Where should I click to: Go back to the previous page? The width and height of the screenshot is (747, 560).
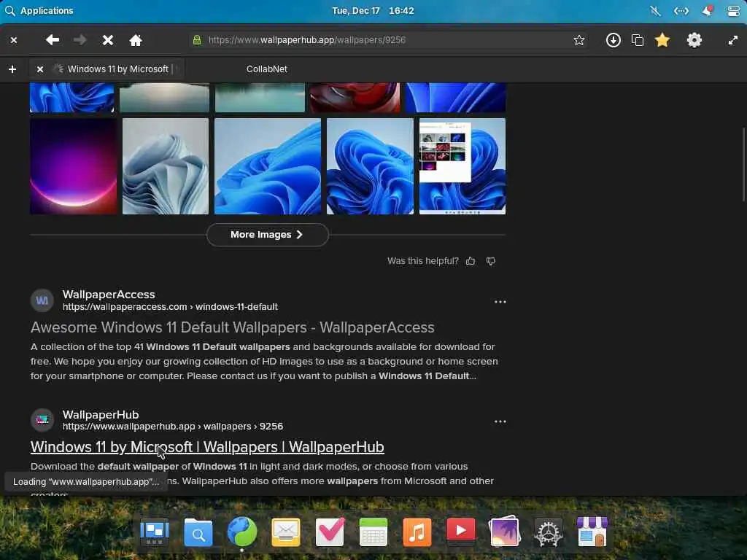53,40
